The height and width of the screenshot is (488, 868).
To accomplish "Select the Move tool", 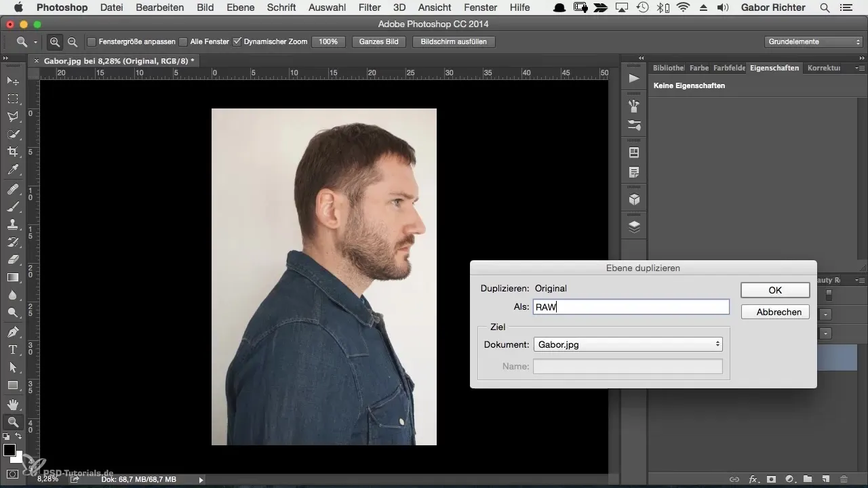I will [12, 81].
